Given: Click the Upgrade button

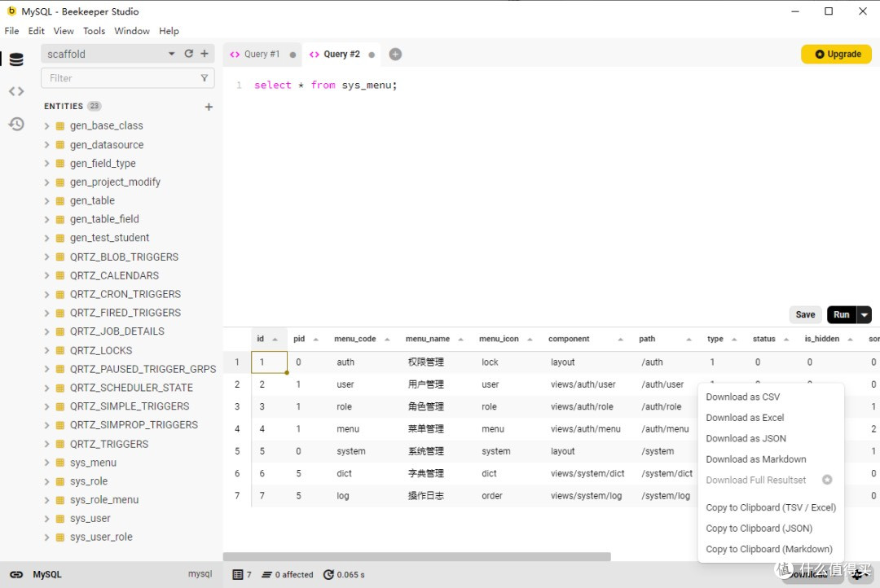Looking at the screenshot, I should tap(836, 54).
